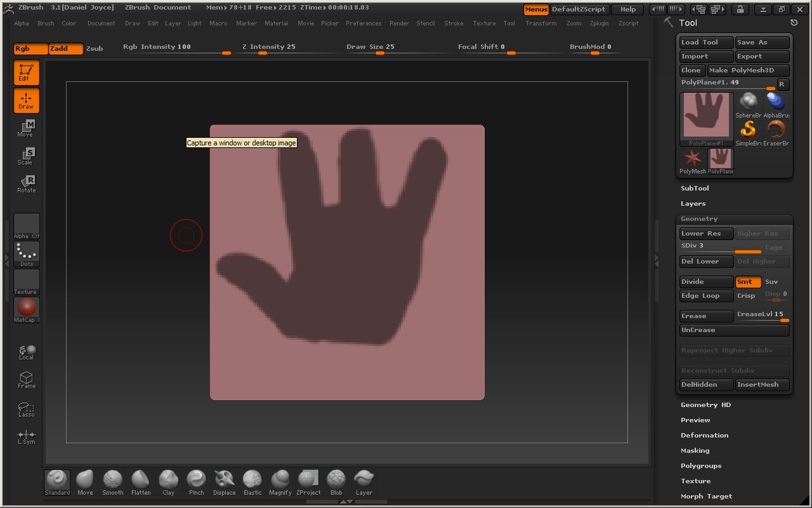Adjust the Z Intensity slider
The width and height of the screenshot is (812, 508).
(268, 52)
